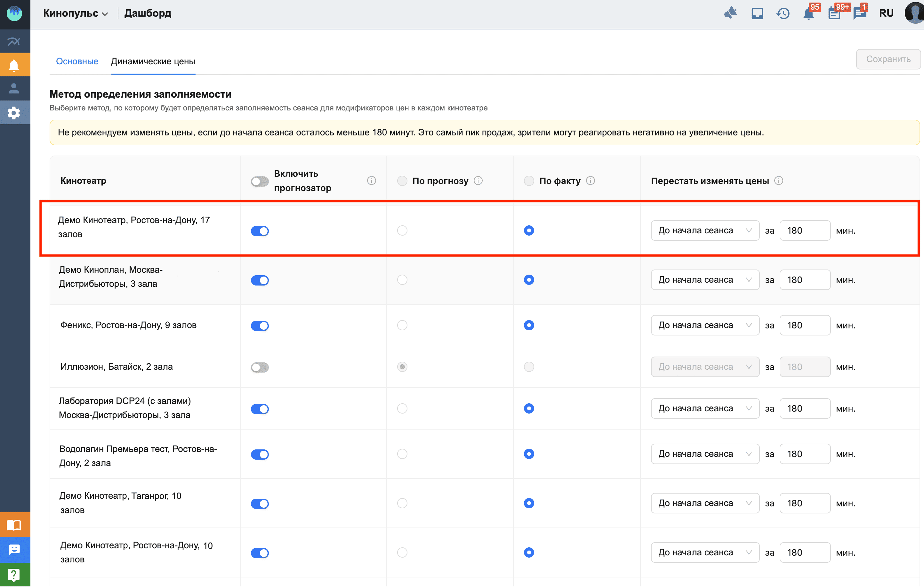The width and height of the screenshot is (924, 588).
Task: Select the Динамические цены tab
Action: [153, 61]
